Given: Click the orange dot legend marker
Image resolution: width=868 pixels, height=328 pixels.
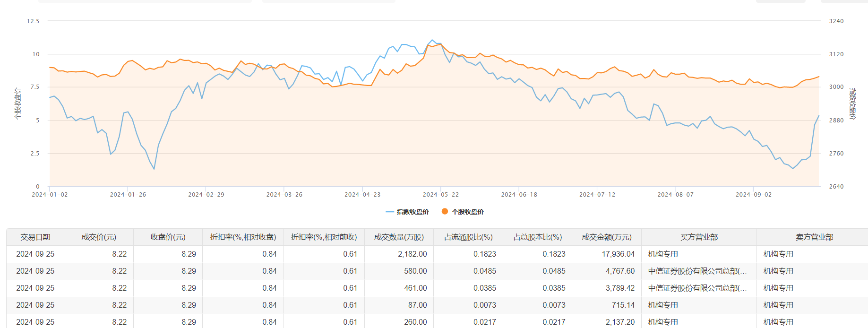Looking at the screenshot, I should pos(445,211).
